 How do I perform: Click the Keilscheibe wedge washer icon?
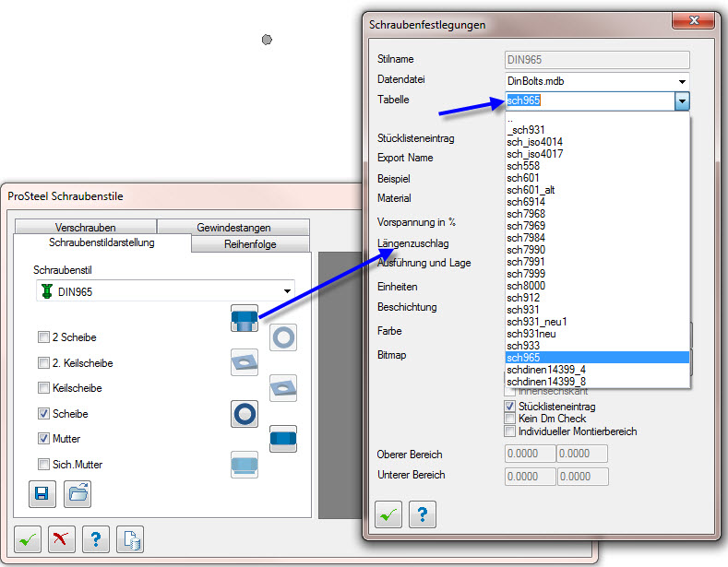[x=283, y=388]
